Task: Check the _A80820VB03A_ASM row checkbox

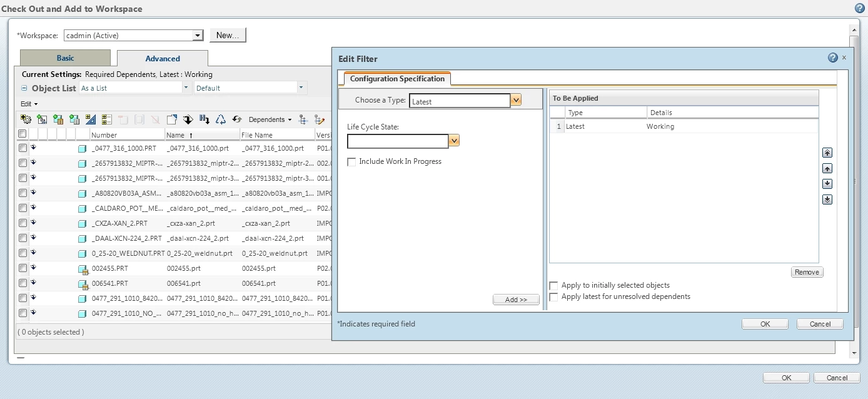Action: pyautogui.click(x=23, y=193)
